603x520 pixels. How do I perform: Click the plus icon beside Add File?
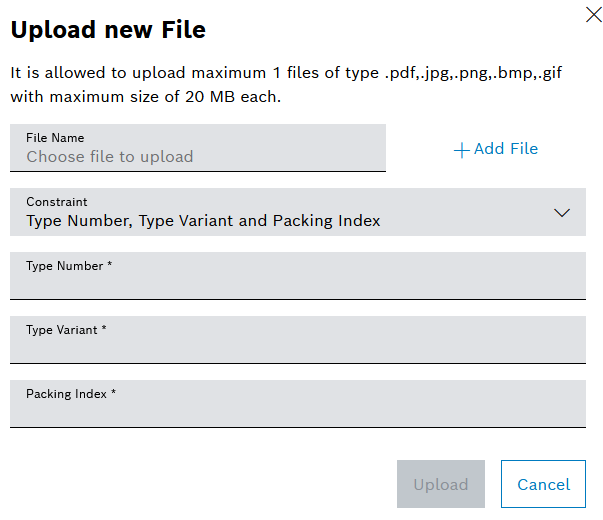pyautogui.click(x=461, y=150)
